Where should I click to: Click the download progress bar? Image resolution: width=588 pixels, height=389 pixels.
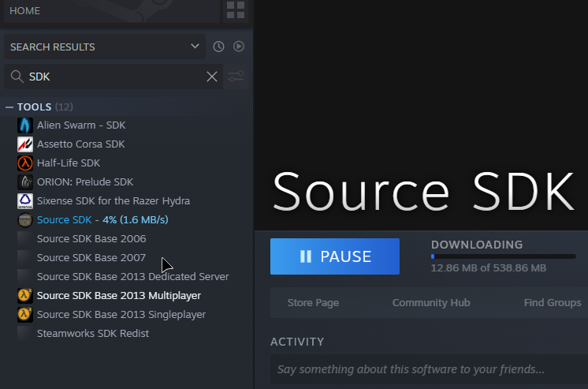coord(503,256)
